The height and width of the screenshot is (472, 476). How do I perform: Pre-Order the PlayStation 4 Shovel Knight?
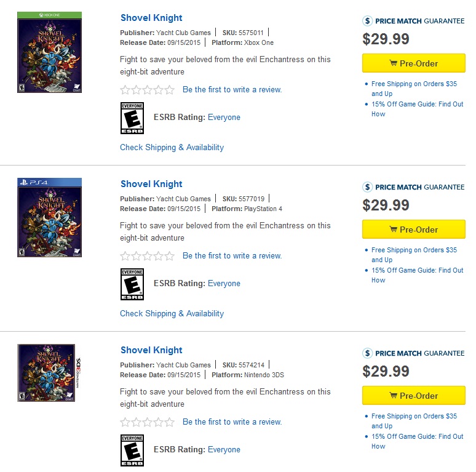[x=413, y=230]
